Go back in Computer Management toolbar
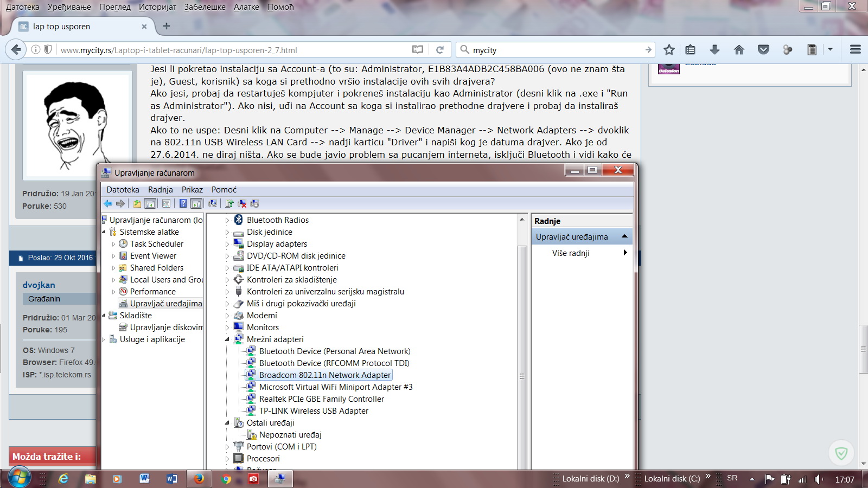 pyautogui.click(x=108, y=203)
